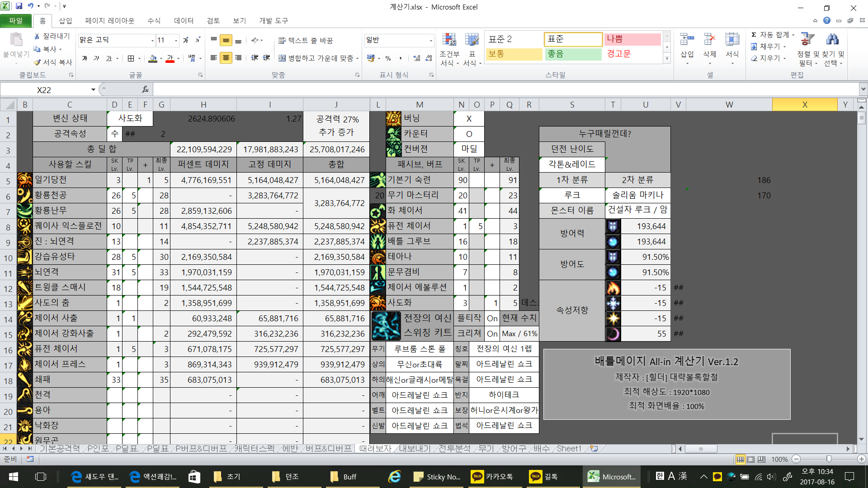868x488 pixels.
Task: Click the macro record icon in status bar
Action: 30,459
